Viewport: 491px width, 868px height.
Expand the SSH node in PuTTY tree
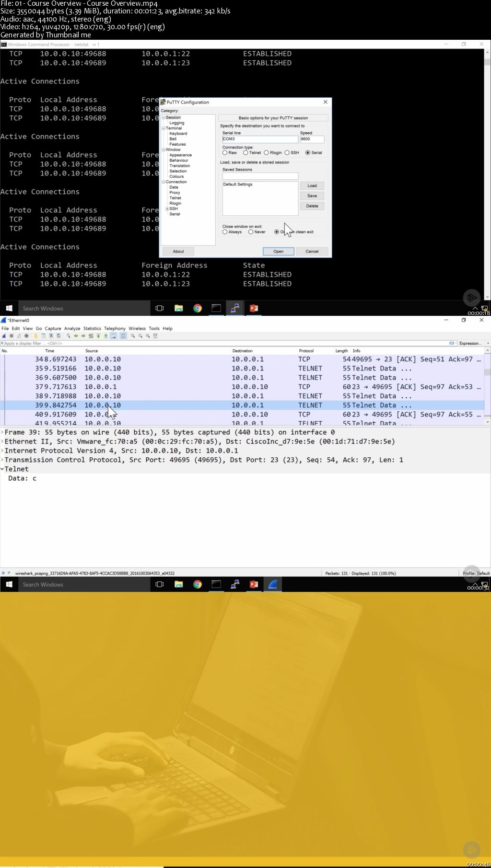167,208
